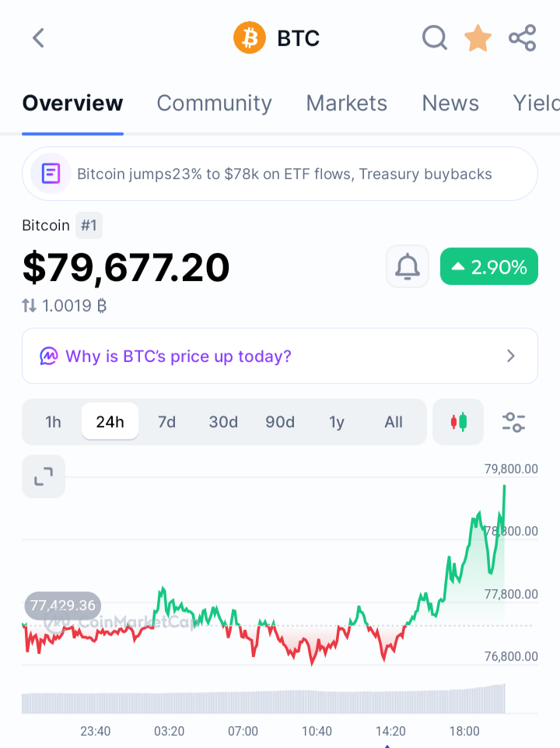Image resolution: width=560 pixels, height=748 pixels.
Task: Open the Community tab
Action: point(214,103)
